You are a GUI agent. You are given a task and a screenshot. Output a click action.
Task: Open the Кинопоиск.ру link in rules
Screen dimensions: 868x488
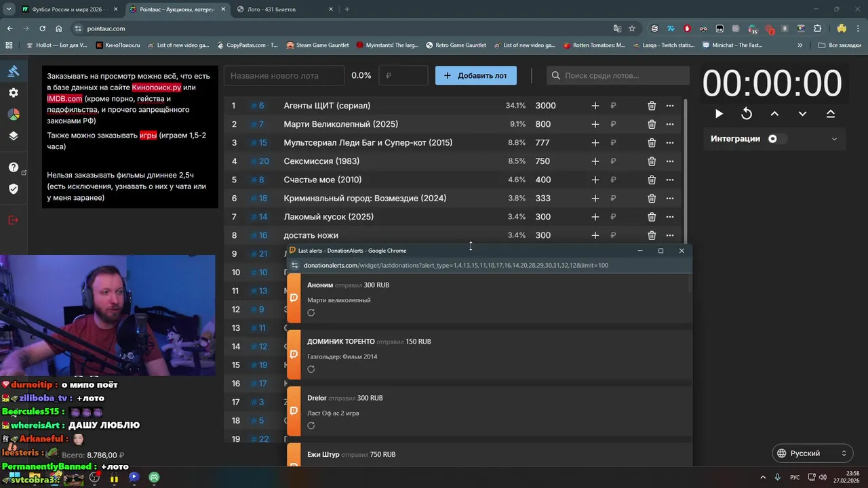[x=157, y=87]
